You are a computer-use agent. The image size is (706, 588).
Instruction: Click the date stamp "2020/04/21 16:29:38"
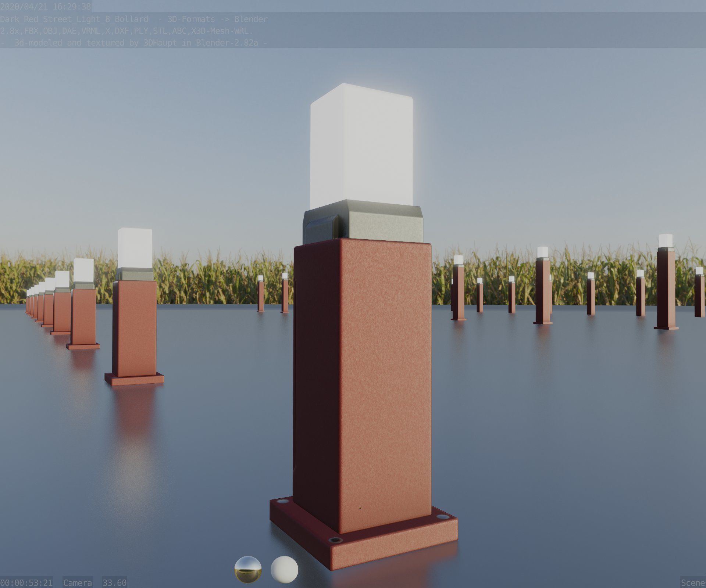point(46,7)
